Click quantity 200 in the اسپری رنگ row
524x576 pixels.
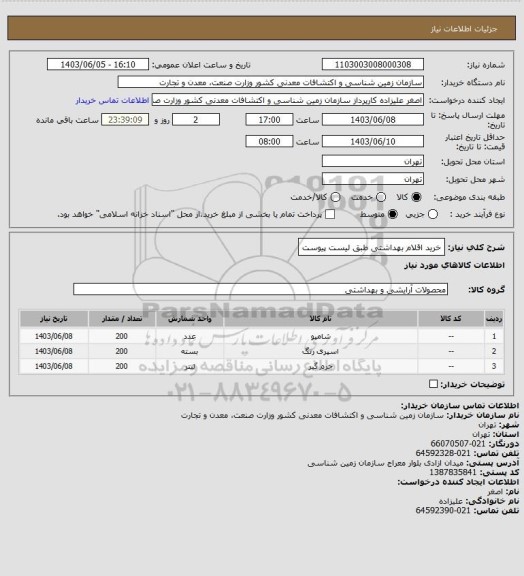pos(122,351)
